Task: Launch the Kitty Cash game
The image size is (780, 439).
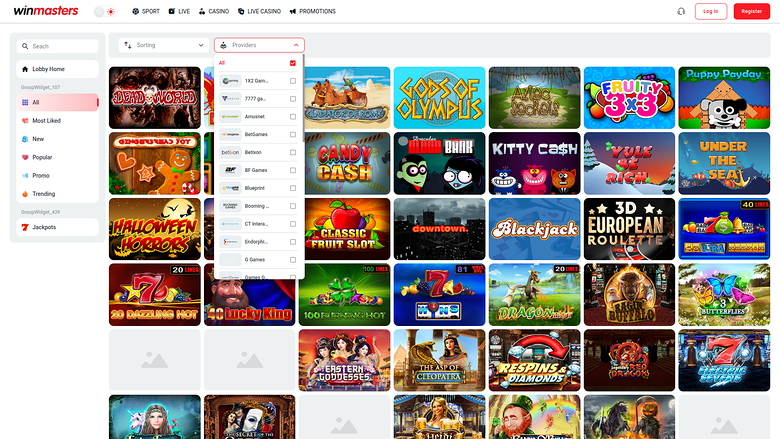Action: click(x=534, y=163)
